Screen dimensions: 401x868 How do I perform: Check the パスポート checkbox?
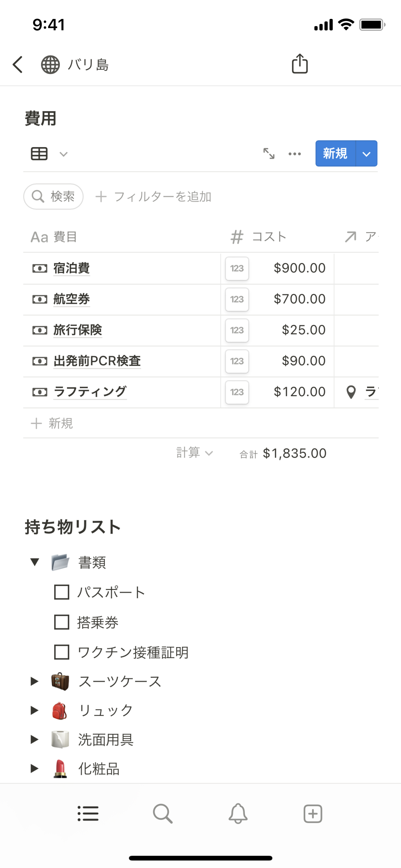pos(62,592)
